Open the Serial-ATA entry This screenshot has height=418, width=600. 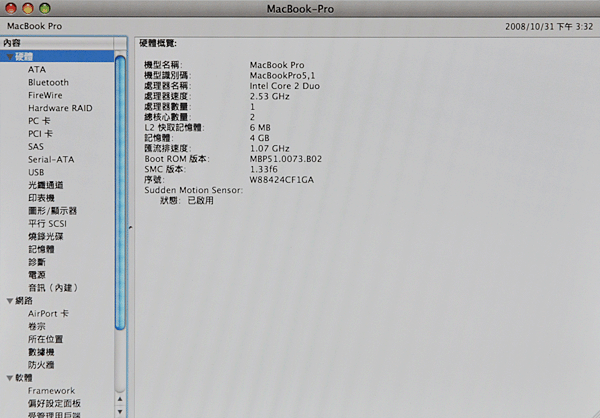pyautogui.click(x=51, y=159)
